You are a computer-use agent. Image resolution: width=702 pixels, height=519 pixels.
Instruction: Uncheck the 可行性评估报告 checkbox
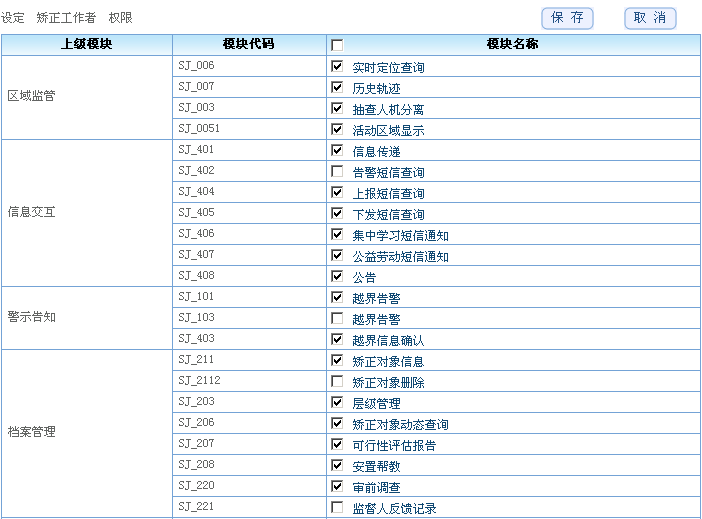337,445
